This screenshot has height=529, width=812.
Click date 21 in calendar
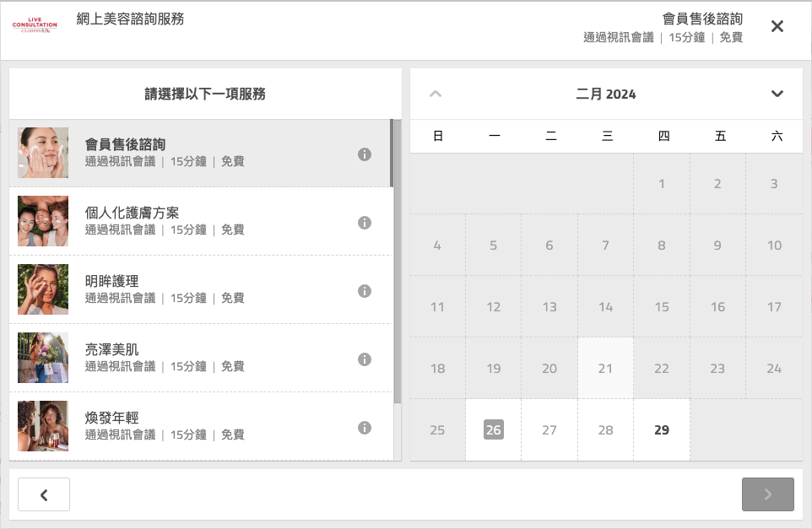(x=605, y=368)
